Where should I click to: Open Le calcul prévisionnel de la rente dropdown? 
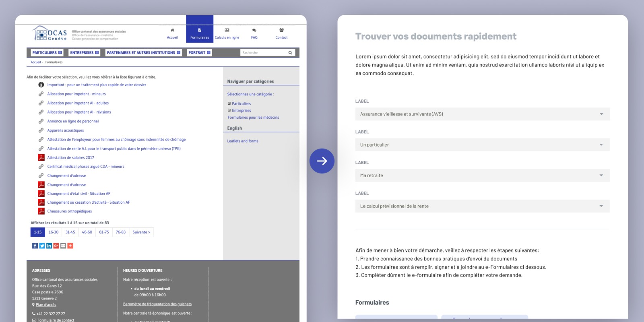[483, 206]
